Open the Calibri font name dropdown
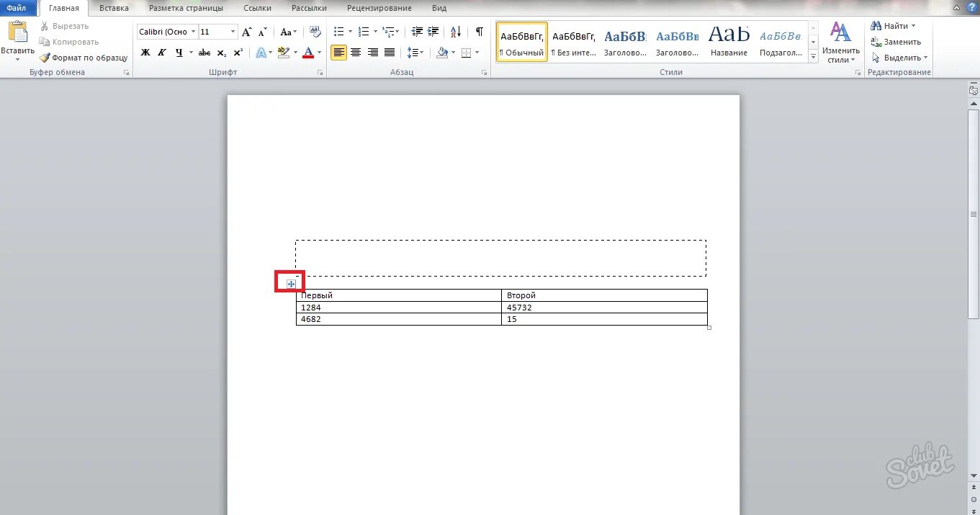Viewport: 980px width, 515px height. tap(193, 32)
